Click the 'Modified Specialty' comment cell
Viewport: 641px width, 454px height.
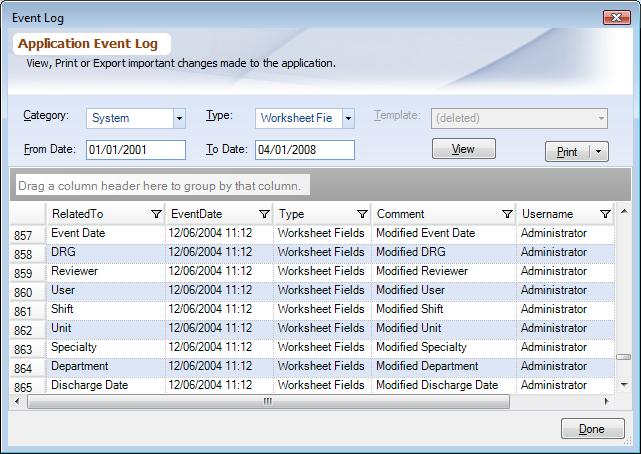tap(444, 347)
